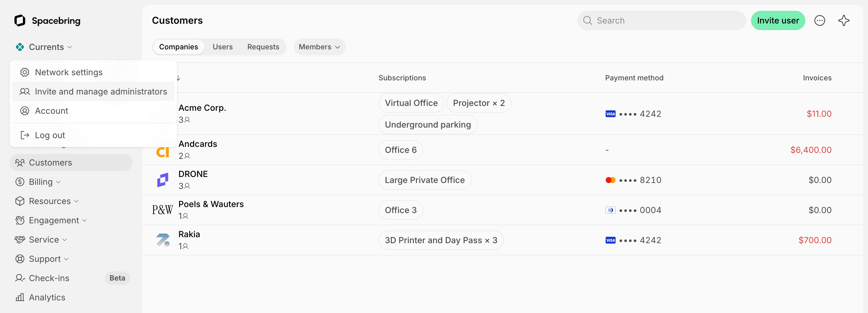Click the Log out arrow icon
Screen dimensions: 868x313
[x=25, y=135]
